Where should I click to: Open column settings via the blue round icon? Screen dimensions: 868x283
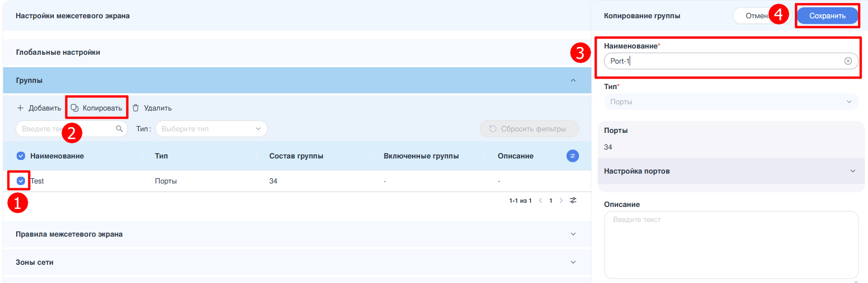(x=573, y=156)
